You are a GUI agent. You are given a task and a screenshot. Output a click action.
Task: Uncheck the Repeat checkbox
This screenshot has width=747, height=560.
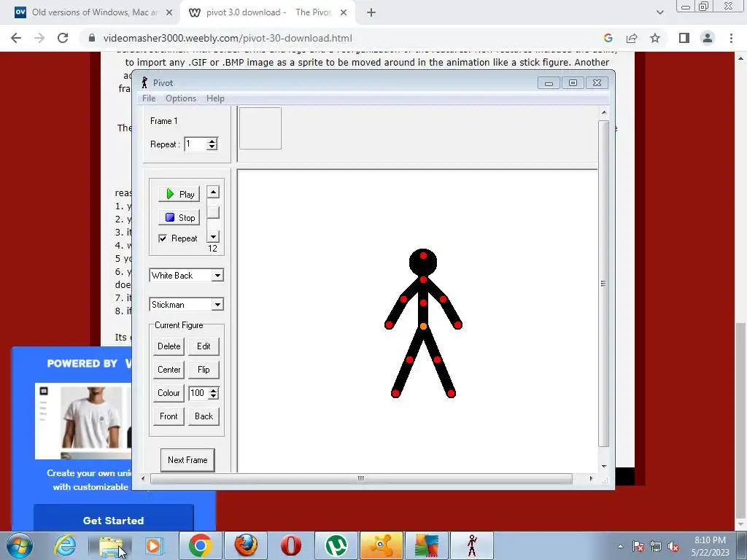(x=163, y=238)
